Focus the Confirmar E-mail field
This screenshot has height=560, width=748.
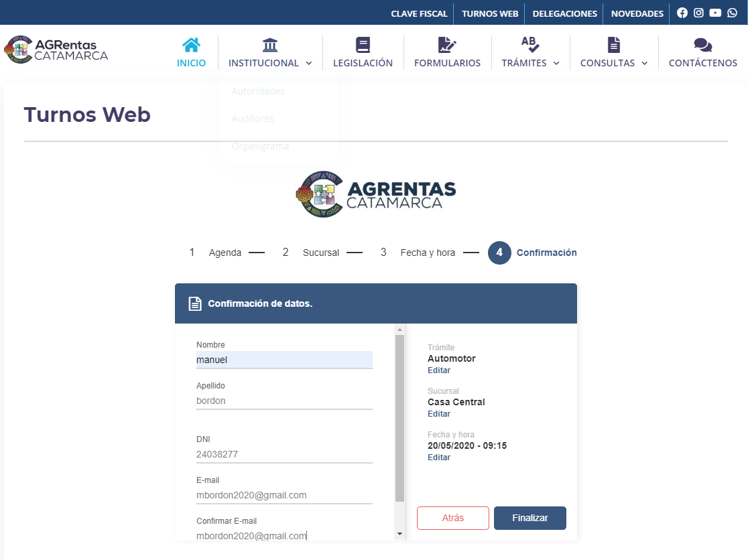284,536
